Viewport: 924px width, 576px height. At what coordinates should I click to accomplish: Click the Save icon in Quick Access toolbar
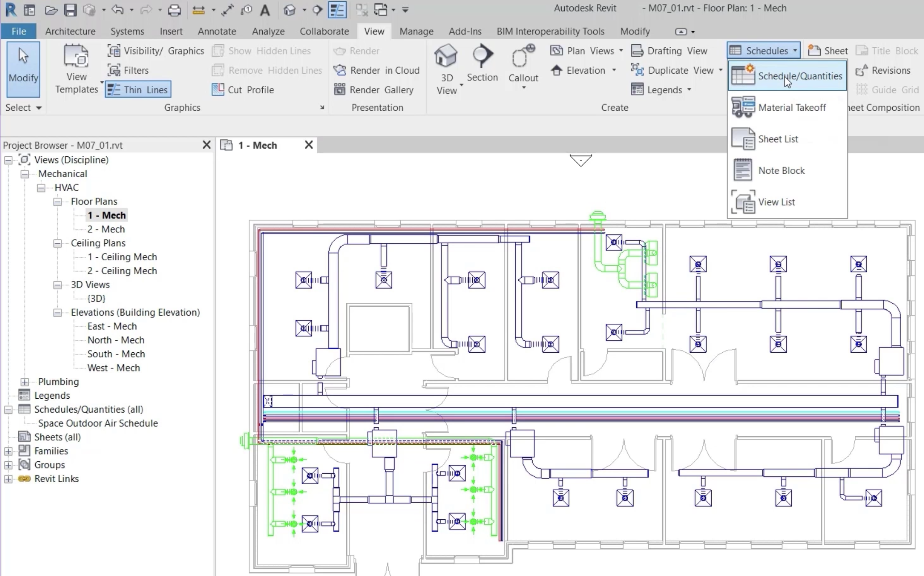(70, 10)
